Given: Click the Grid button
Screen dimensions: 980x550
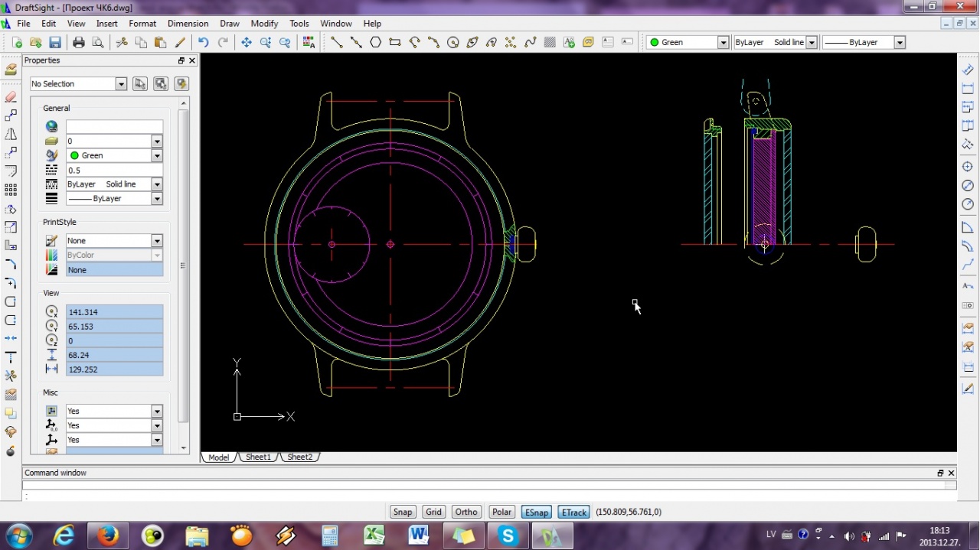Looking at the screenshot, I should pyautogui.click(x=433, y=513).
